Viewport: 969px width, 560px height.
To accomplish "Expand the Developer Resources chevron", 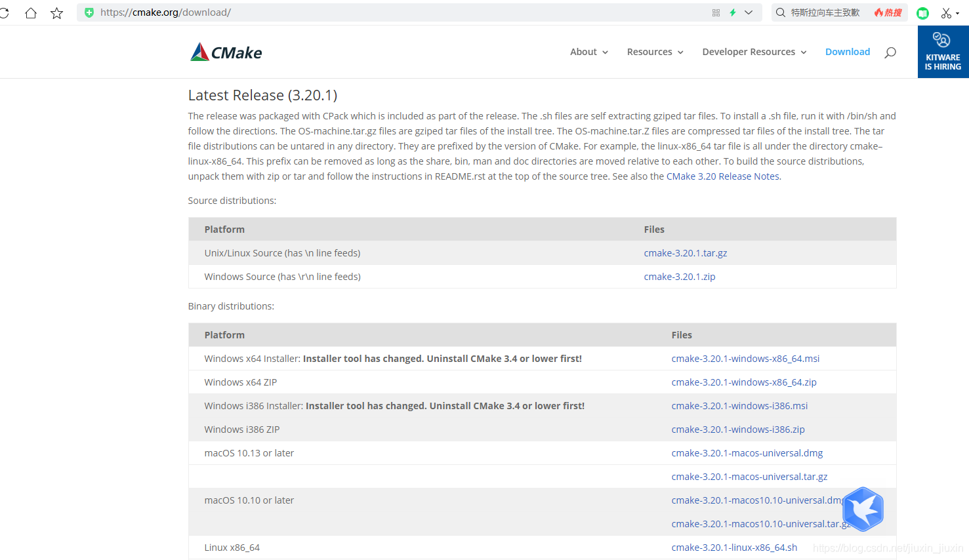I will click(x=804, y=52).
